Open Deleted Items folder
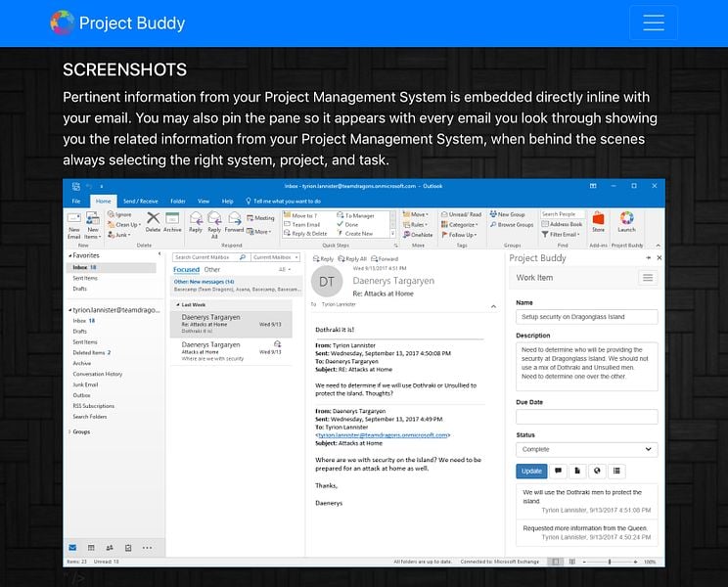The image size is (728, 587). [91, 352]
